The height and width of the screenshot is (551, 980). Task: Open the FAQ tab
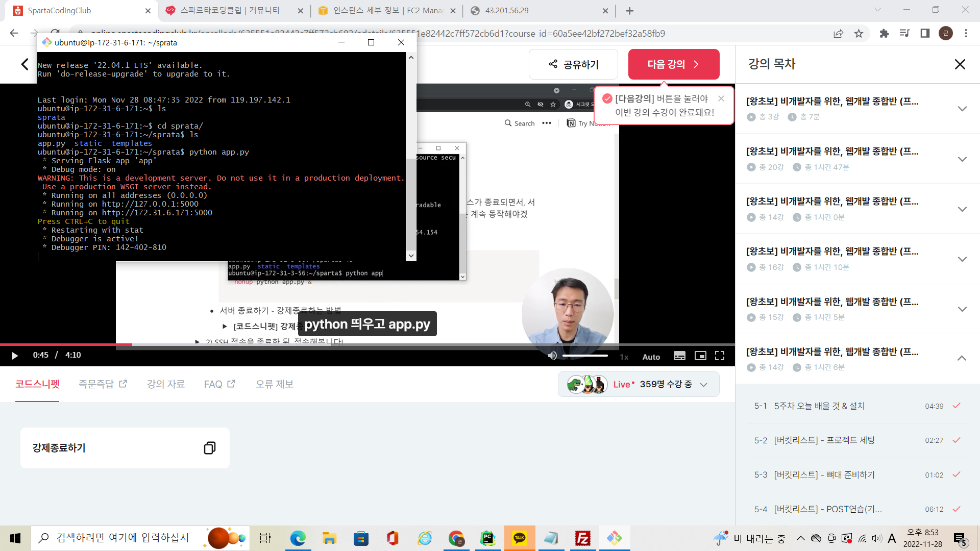coord(219,384)
